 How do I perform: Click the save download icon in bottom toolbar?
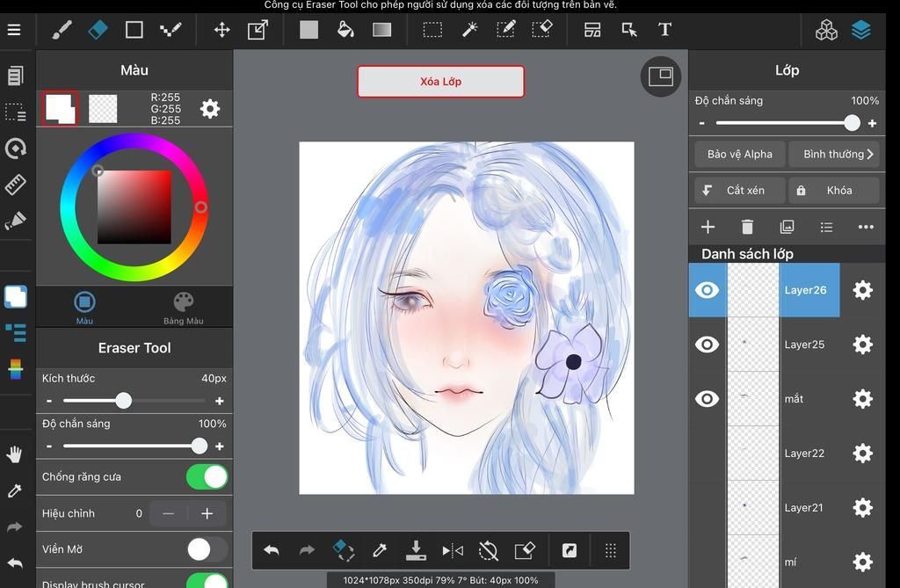[x=416, y=550]
